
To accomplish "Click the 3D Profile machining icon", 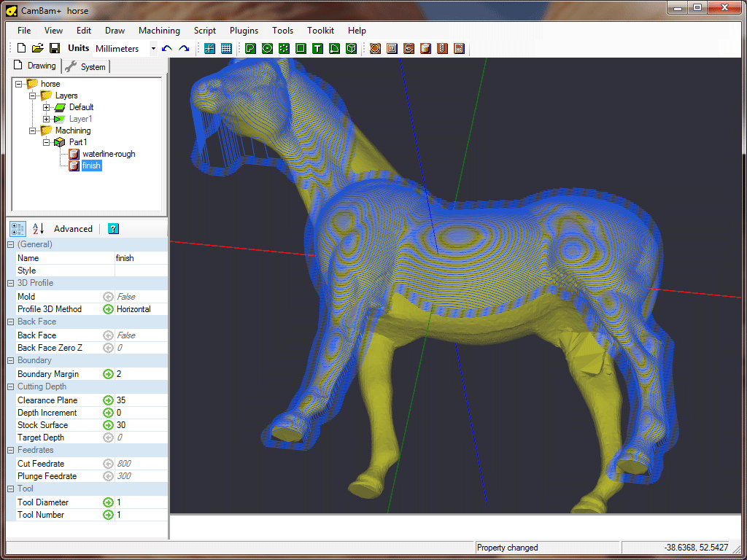I will (425, 48).
